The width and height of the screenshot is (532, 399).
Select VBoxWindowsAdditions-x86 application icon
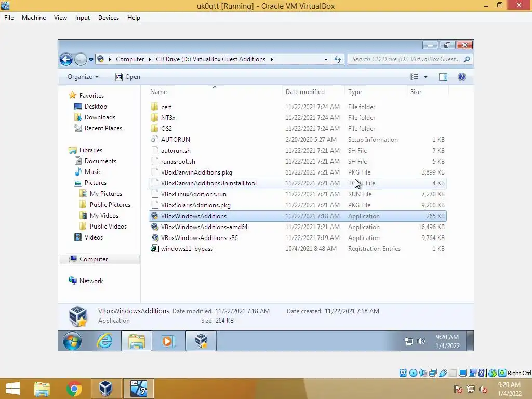155,237
